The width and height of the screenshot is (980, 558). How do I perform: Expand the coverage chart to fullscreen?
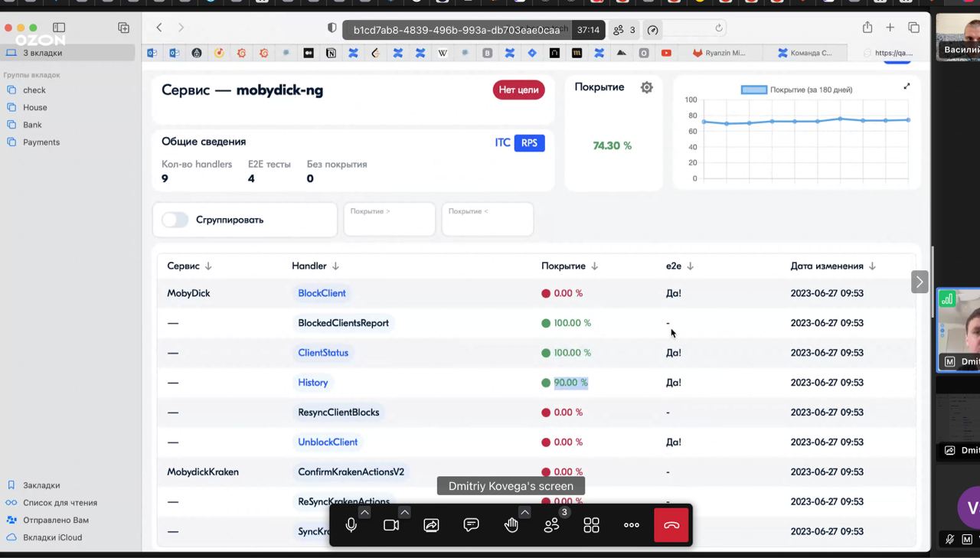coord(906,86)
